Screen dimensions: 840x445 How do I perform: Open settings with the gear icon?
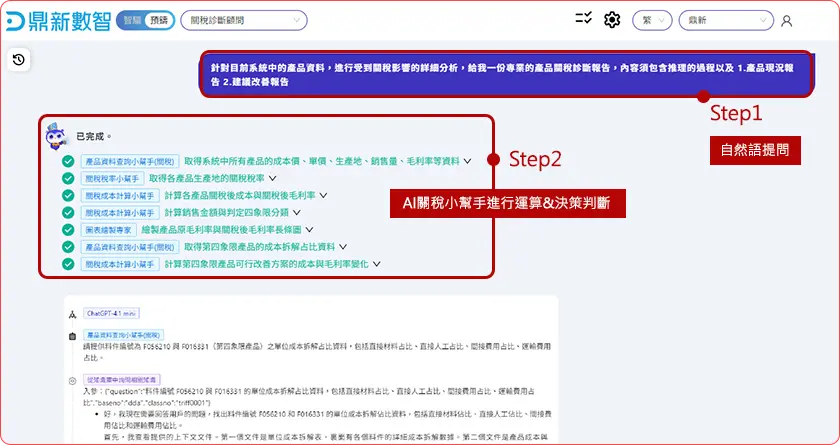612,20
